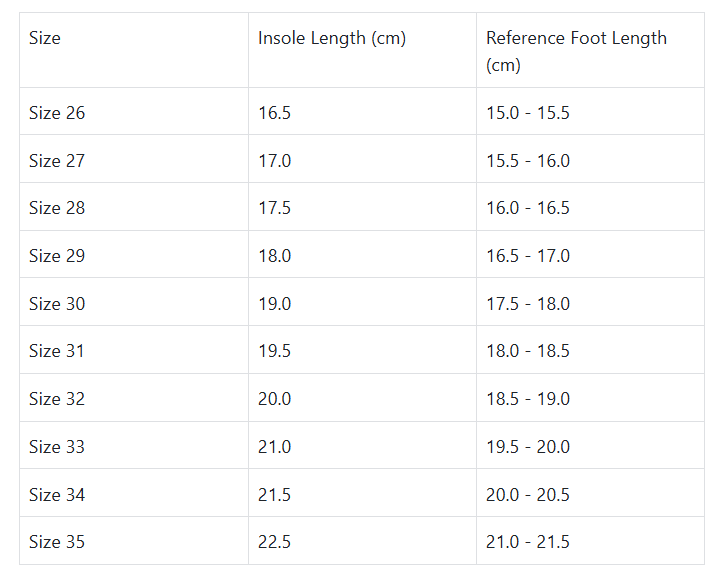Click the Size 28 cell
The height and width of the screenshot is (580, 716).
[57, 208]
